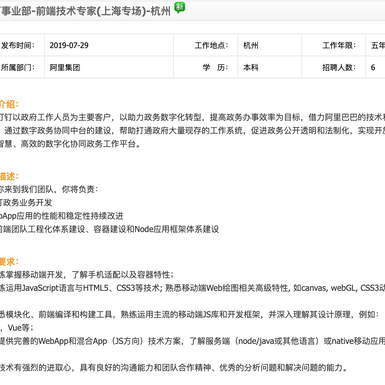This screenshot has width=385, height=385.
Task: Click the work location value 杭州
Action: point(251,45)
